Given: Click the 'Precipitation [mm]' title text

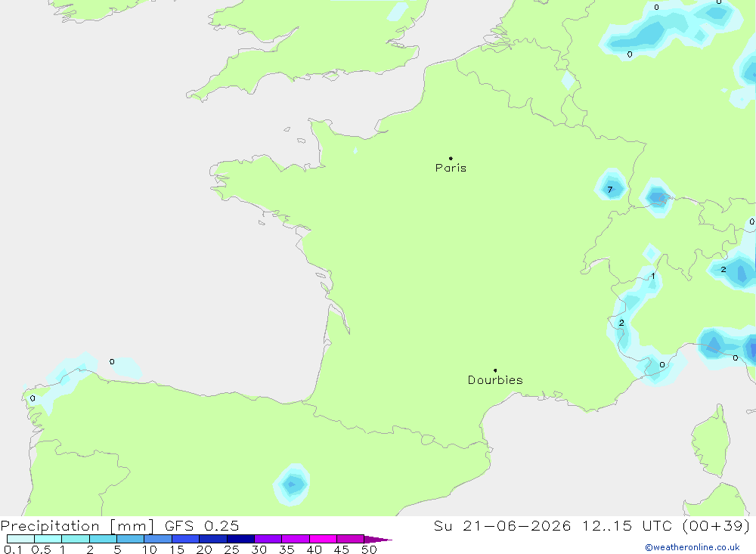Looking at the screenshot, I should 77,526.
